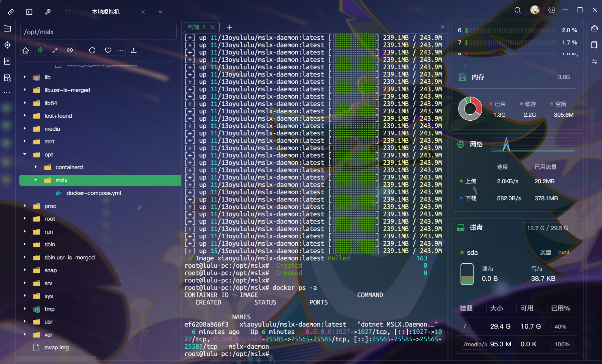Click the upload file icon
Viewport: 602px width, 364px height.
pos(134,50)
